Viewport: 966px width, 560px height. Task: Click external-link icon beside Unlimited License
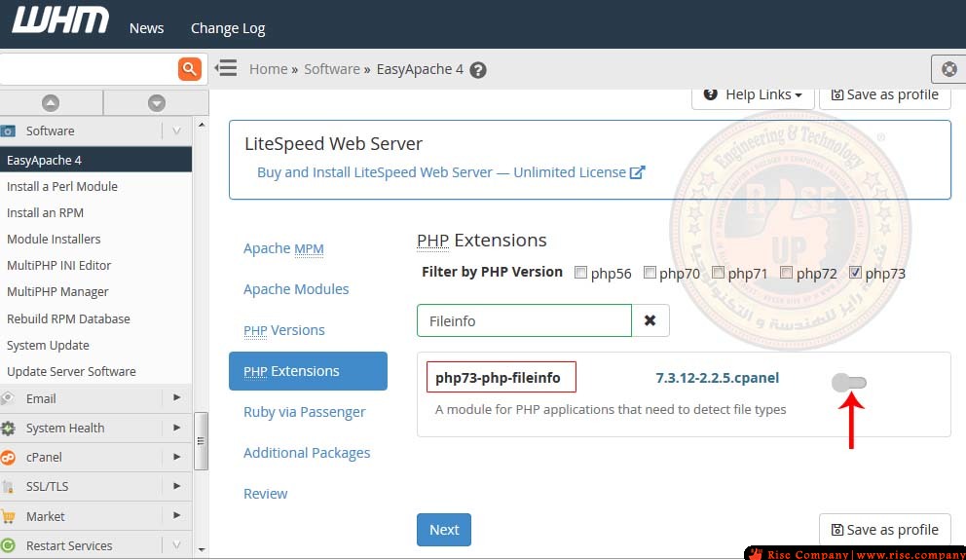click(x=638, y=172)
